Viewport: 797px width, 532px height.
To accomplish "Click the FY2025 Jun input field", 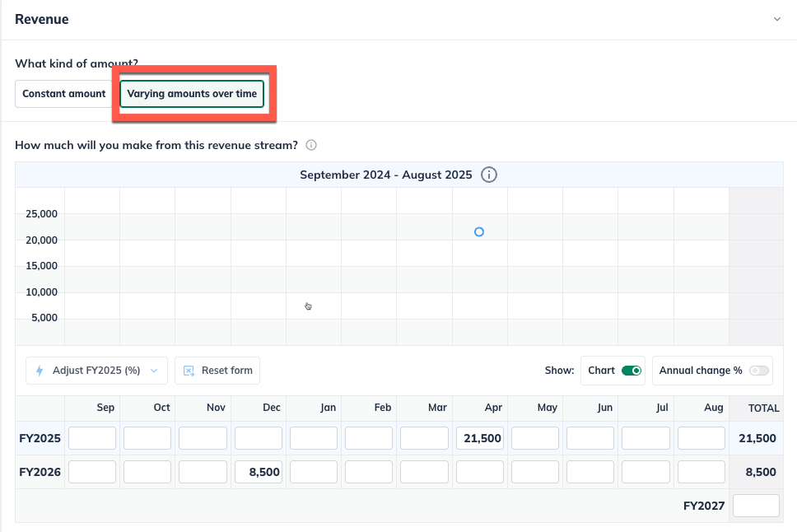I will (x=590, y=438).
